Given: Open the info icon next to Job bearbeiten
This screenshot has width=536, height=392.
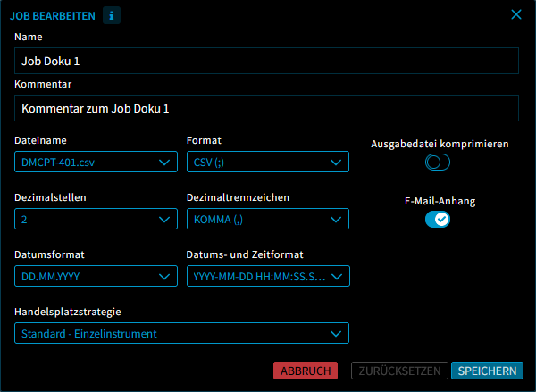Looking at the screenshot, I should [112, 15].
